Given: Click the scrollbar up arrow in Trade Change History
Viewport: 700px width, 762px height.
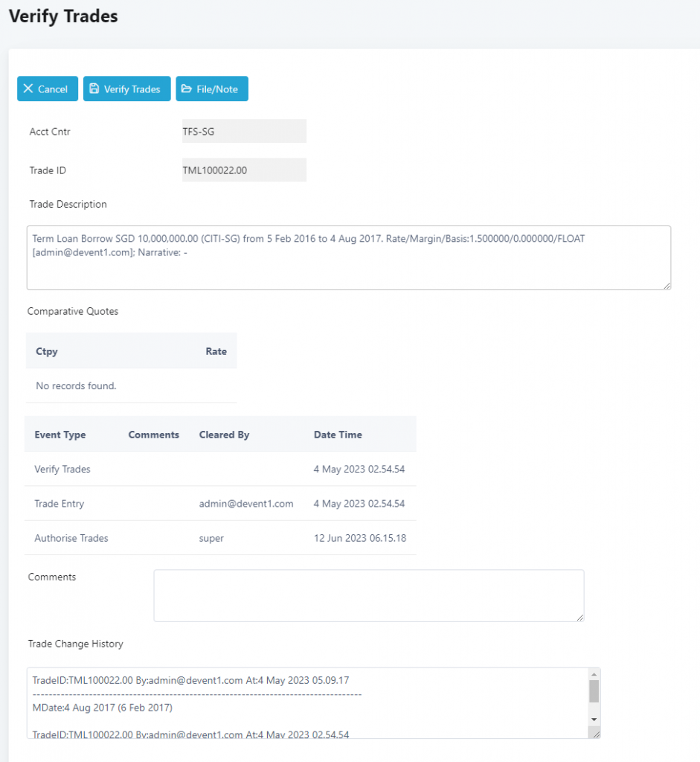Looking at the screenshot, I should pyautogui.click(x=593, y=675).
